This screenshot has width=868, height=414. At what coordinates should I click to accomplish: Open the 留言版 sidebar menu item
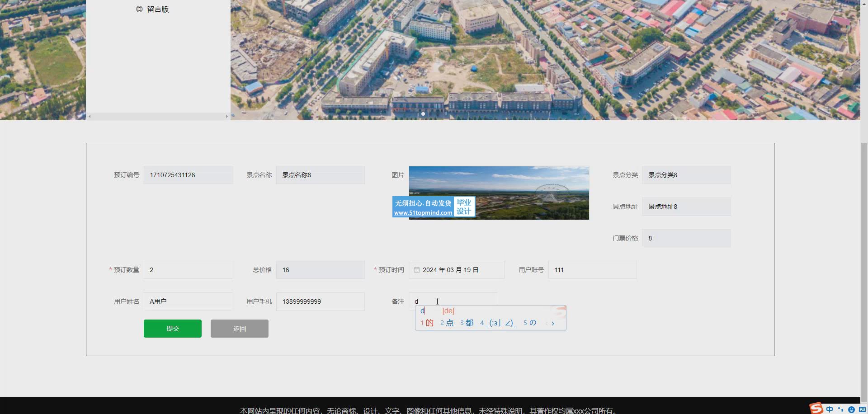(x=158, y=9)
